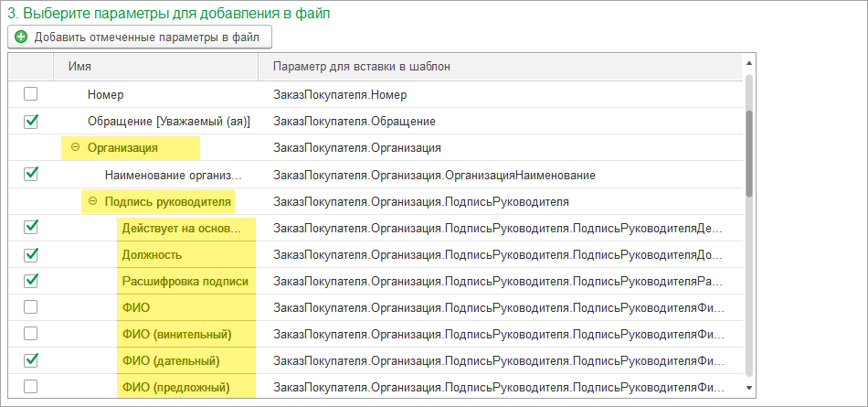Collapse the Организация tree node

click(x=75, y=147)
